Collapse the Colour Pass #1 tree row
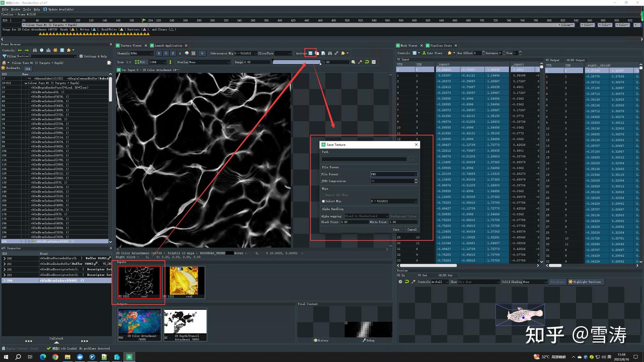Screen dimensions: 644x362 25,83
